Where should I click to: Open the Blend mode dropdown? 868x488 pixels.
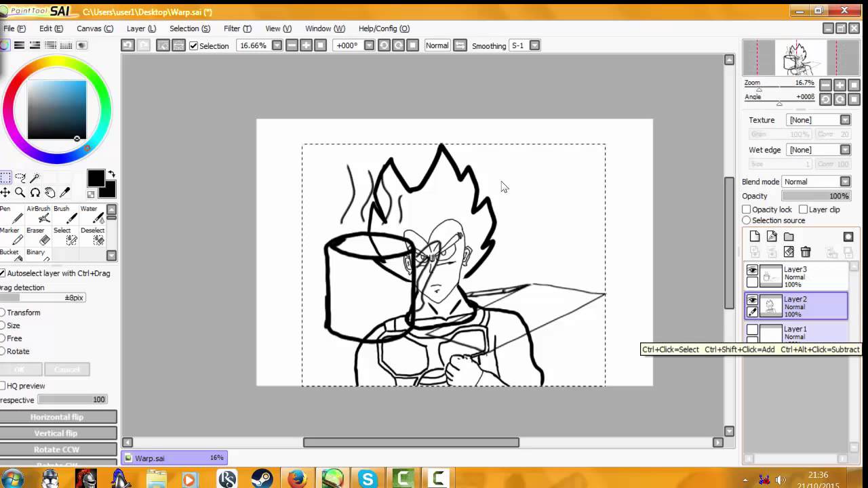pyautogui.click(x=845, y=182)
